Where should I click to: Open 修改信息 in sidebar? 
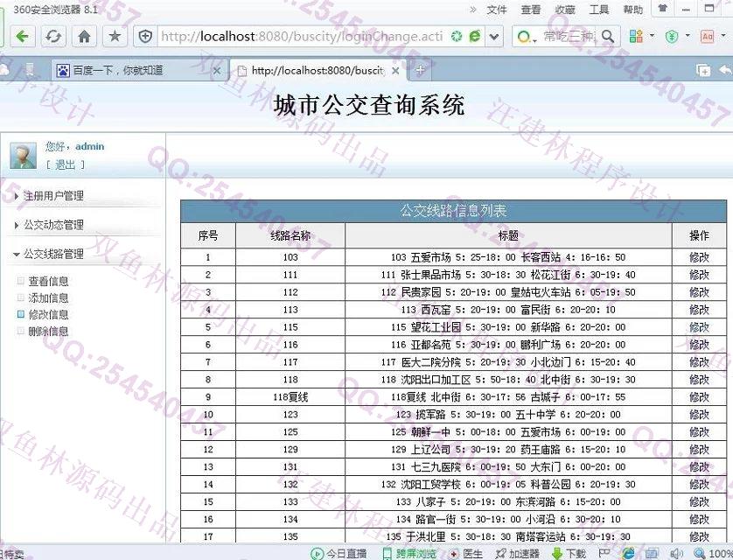48,315
